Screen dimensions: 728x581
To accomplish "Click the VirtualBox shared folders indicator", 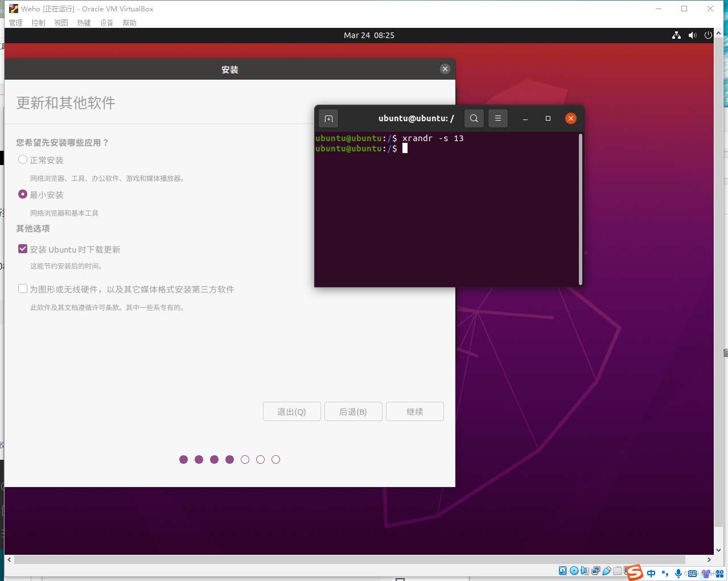I will 617,571.
